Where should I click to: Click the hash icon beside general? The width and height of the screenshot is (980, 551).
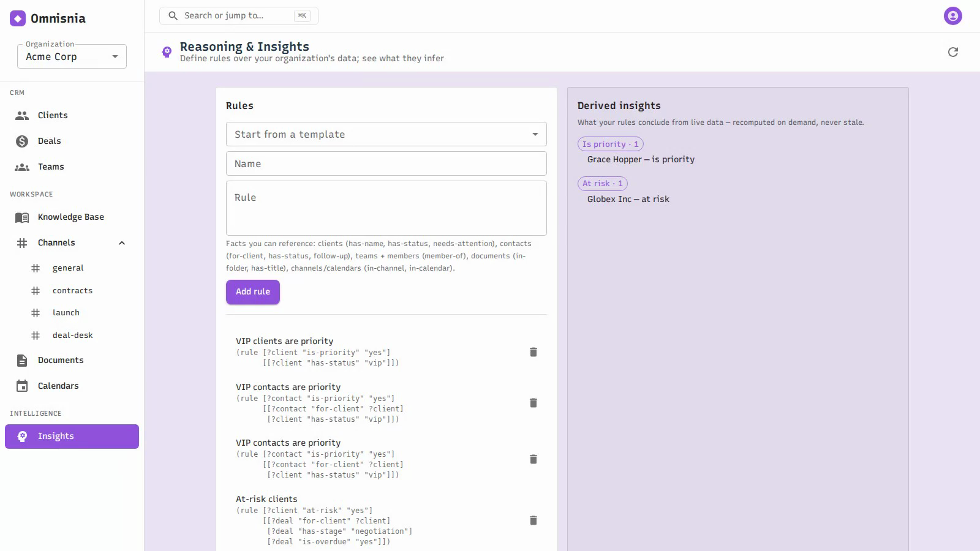pos(36,268)
